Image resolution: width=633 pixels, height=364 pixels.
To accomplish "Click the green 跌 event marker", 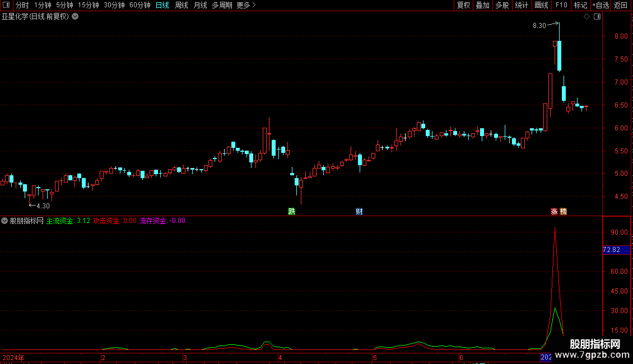I will point(291,212).
